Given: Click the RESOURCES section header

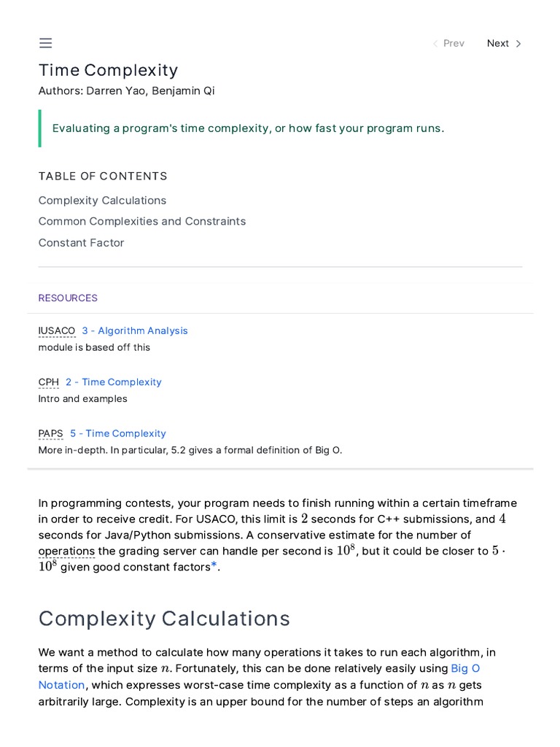Looking at the screenshot, I should coord(68,298).
